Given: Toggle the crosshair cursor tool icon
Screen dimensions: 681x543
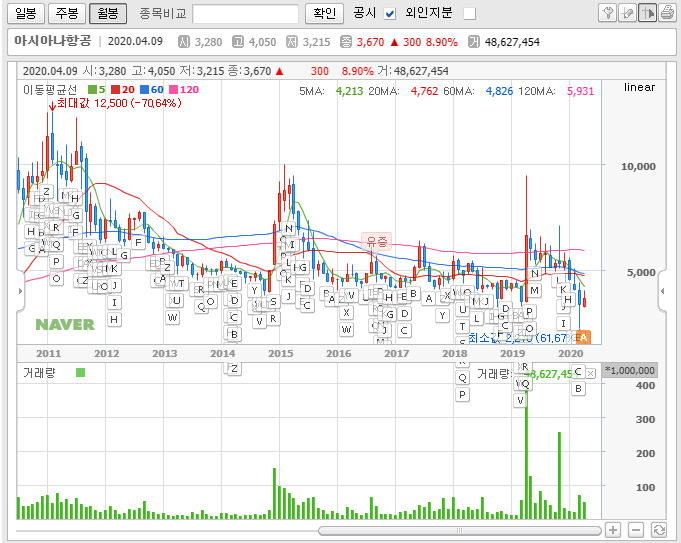Looking at the screenshot, I should [647, 13].
